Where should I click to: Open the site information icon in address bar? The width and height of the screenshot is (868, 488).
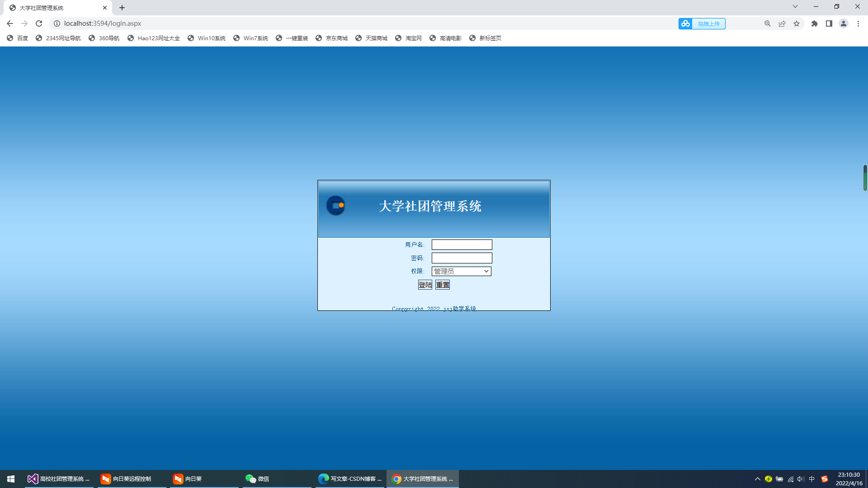coord(57,23)
